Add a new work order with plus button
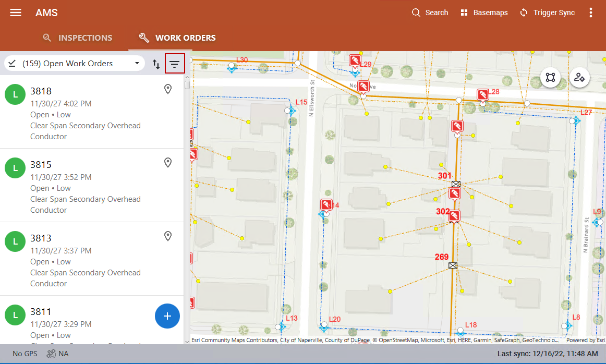Image resolution: width=606 pixels, height=364 pixels. [167, 316]
